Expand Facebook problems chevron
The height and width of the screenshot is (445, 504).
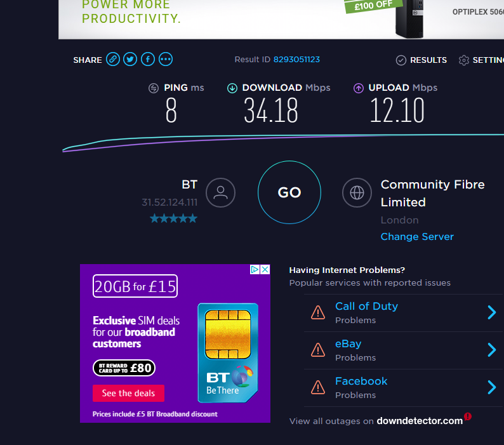coord(491,387)
